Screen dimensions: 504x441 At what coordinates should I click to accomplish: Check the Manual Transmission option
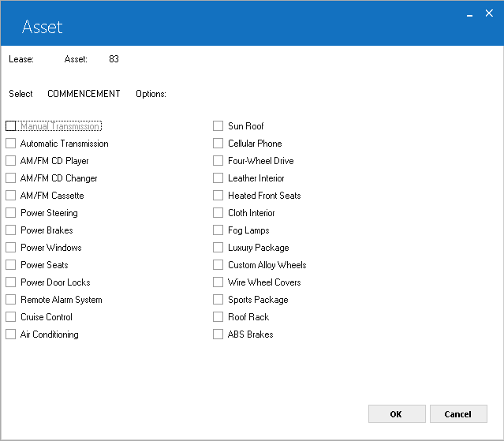click(10, 126)
